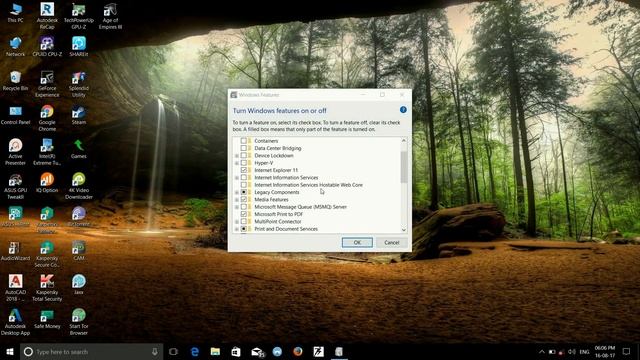
Task: Uncheck the Media Features checkbox
Action: 244,200
